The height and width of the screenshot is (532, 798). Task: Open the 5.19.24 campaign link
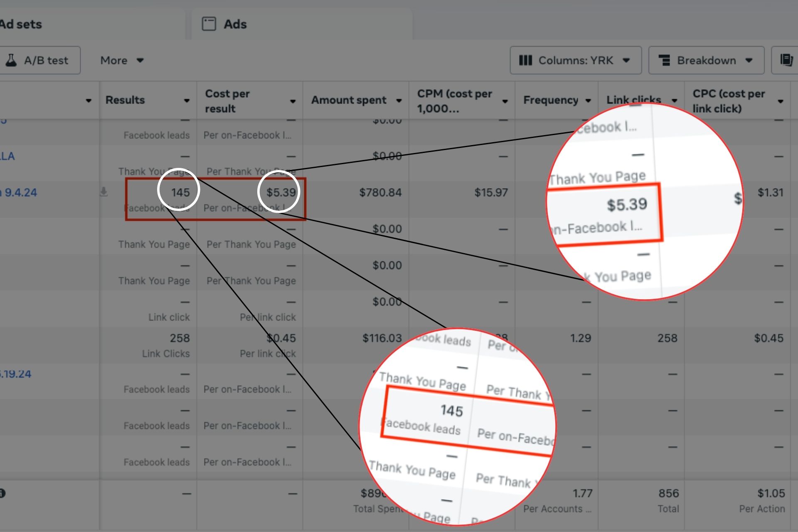click(x=16, y=374)
